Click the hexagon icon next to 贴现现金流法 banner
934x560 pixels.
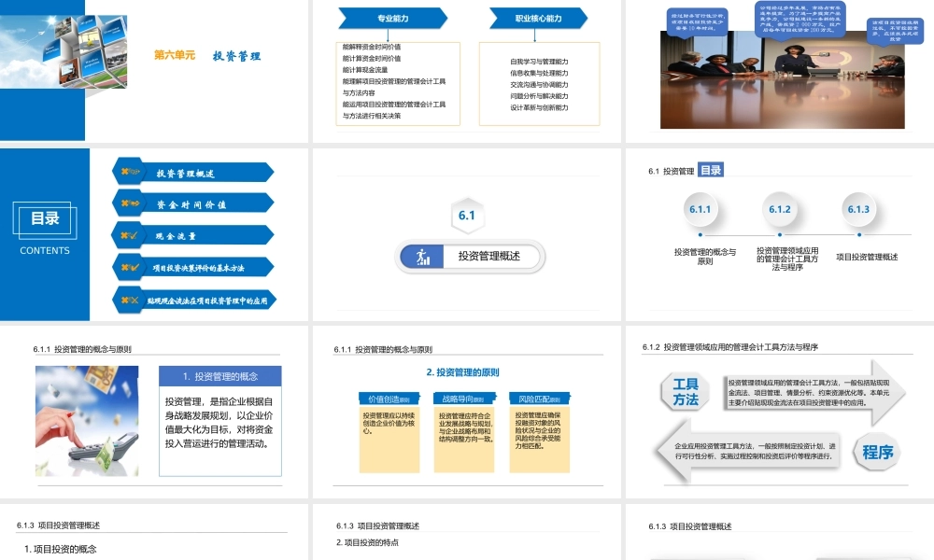tap(129, 300)
